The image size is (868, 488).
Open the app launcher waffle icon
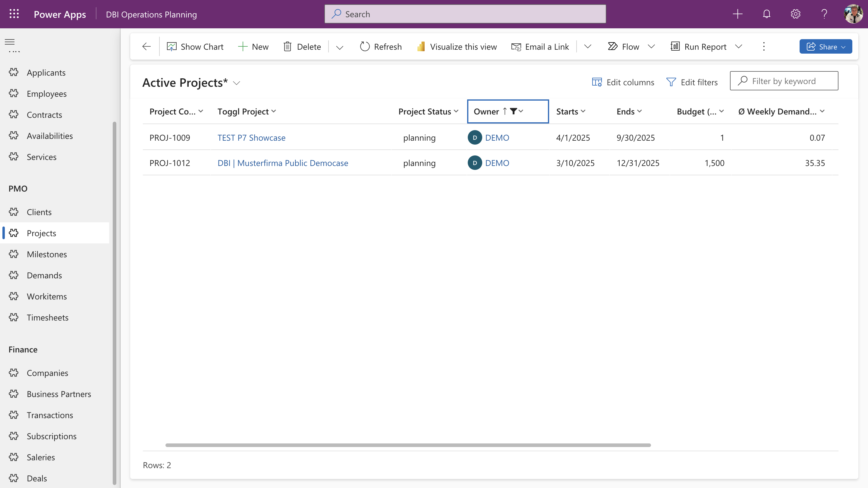pos(14,14)
